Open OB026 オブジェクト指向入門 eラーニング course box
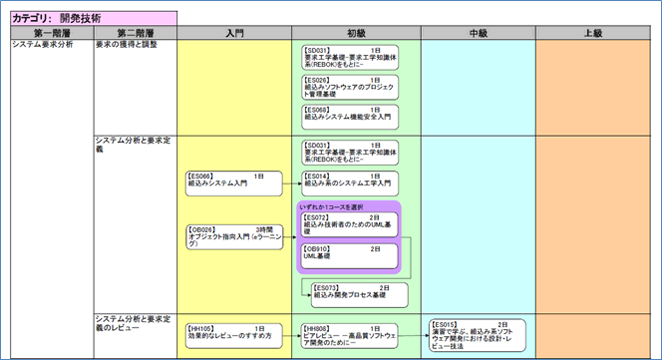The image size is (662, 360). click(x=234, y=237)
